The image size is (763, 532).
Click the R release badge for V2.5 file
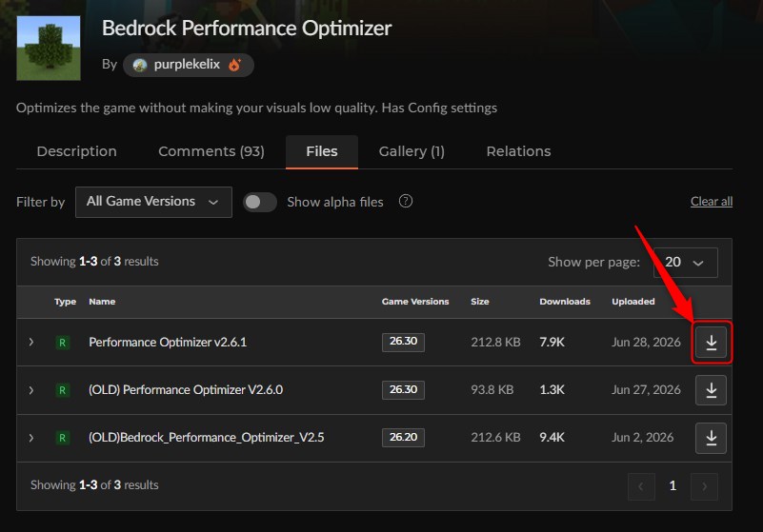(62, 438)
